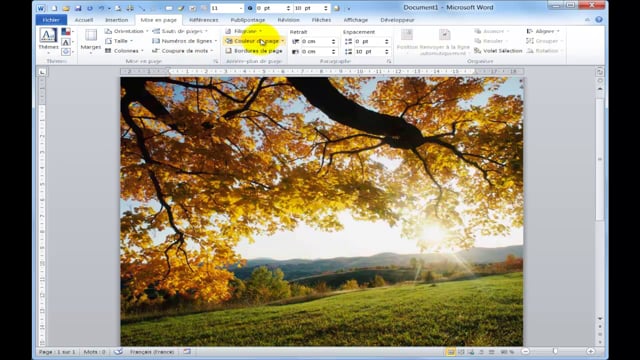This screenshot has height=360, width=640.
Task: Expand the Colonnes dropdown
Action: tap(124, 51)
